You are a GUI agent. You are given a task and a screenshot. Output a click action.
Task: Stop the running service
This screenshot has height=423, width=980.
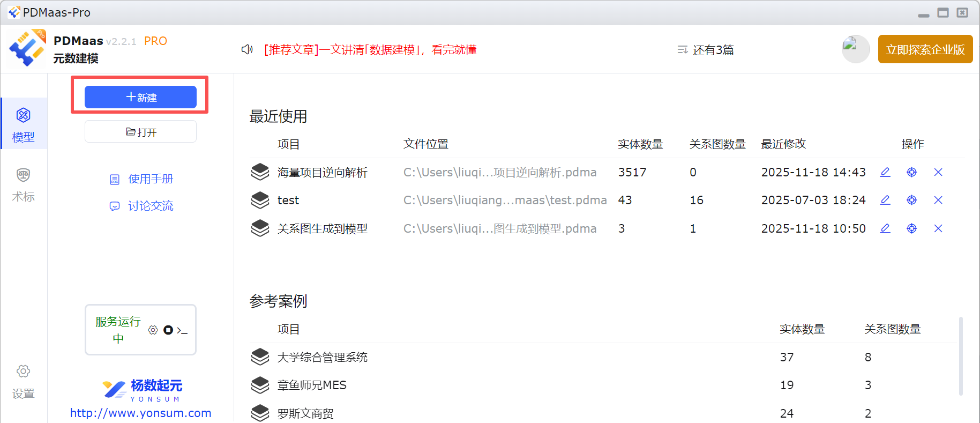[168, 330]
